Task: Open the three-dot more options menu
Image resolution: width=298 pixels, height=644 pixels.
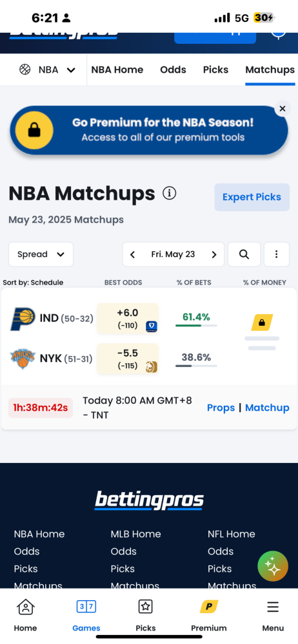Action: pos(276,254)
